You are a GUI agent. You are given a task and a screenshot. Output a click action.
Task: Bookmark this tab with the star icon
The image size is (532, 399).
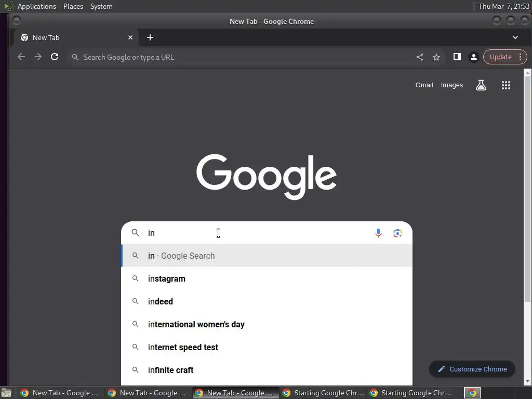click(436, 57)
